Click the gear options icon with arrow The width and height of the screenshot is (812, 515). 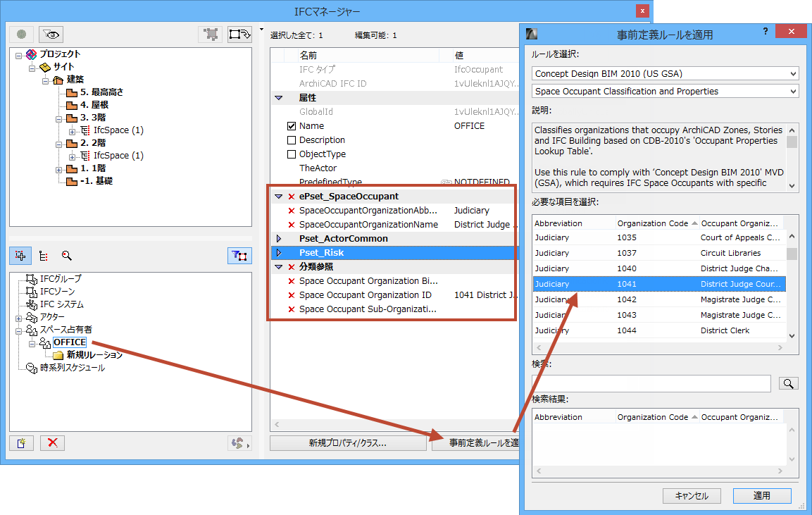point(239,443)
